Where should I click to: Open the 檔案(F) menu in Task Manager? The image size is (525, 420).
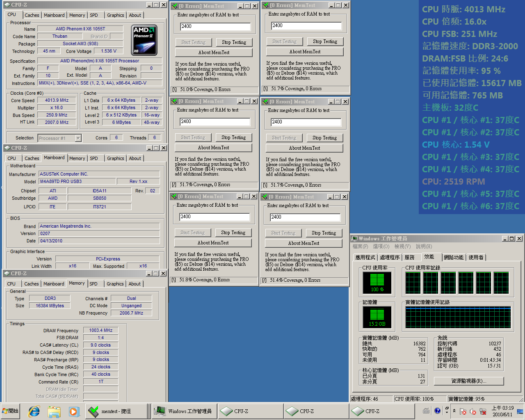click(360, 247)
